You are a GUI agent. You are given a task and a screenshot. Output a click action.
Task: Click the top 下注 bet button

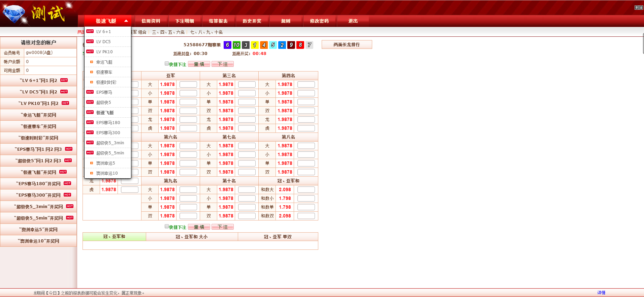223,64
